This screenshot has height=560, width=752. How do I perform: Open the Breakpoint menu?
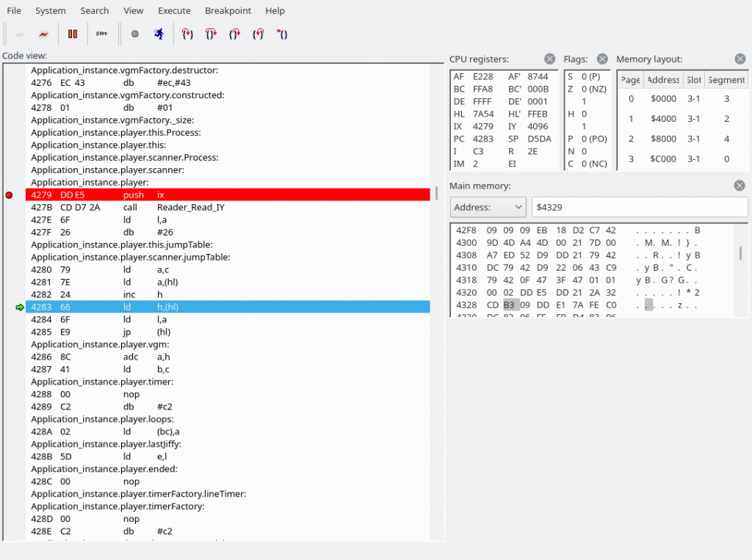tap(228, 10)
